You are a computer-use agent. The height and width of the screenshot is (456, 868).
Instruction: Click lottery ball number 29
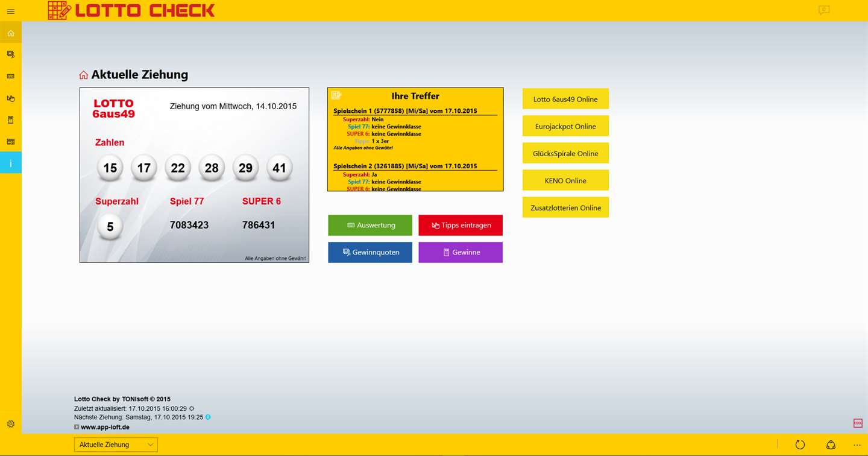[245, 168]
